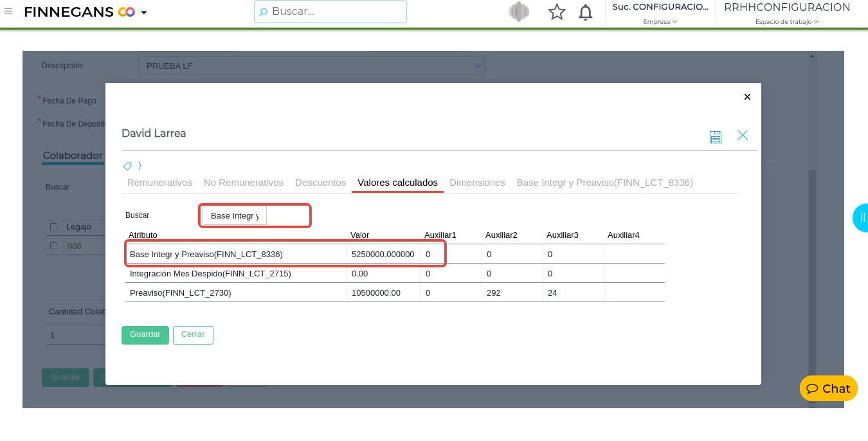Image resolution: width=868 pixels, height=441 pixels.
Task: Check the box for legajo 008
Action: 54,246
